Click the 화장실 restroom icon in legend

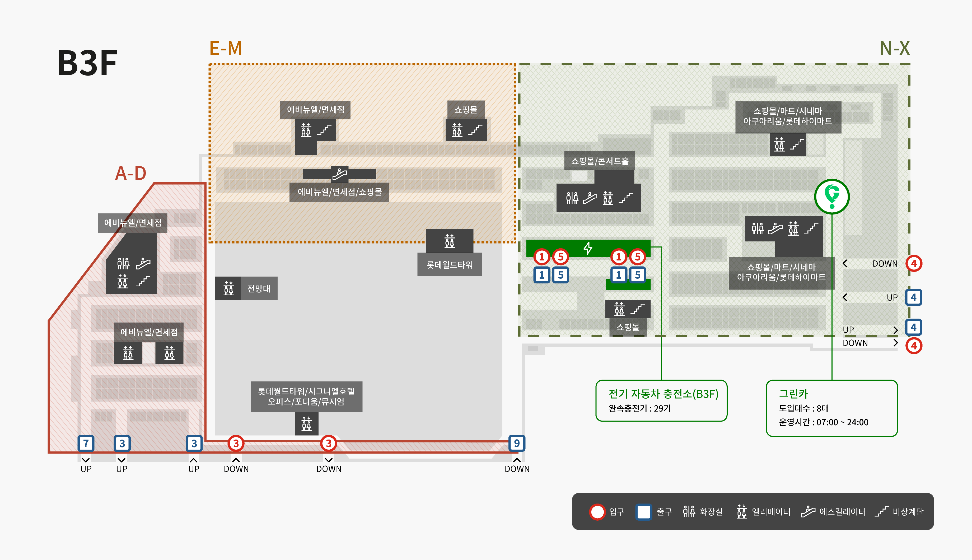pyautogui.click(x=689, y=512)
